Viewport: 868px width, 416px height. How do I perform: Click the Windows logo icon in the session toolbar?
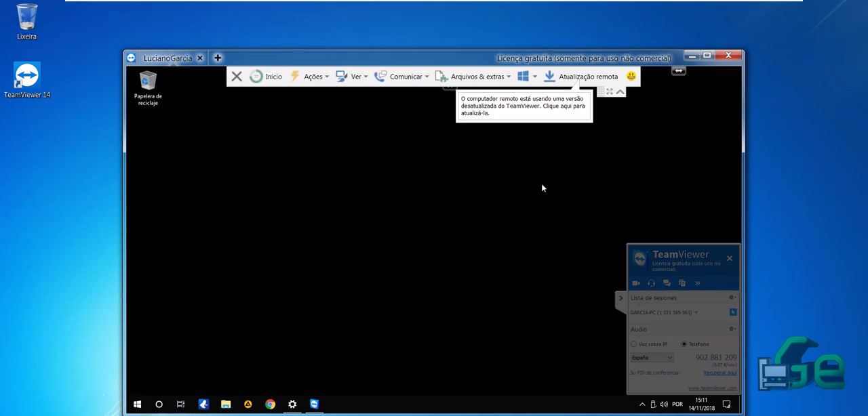[x=523, y=77]
